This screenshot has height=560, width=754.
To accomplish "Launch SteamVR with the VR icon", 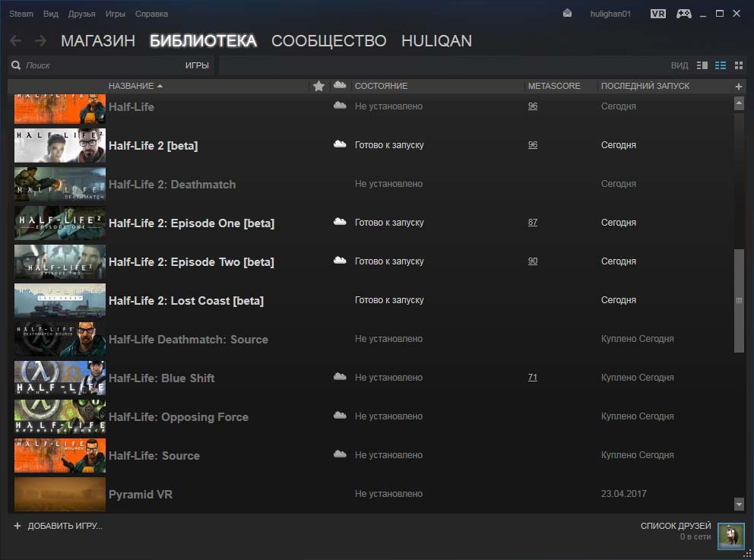I will click(658, 14).
